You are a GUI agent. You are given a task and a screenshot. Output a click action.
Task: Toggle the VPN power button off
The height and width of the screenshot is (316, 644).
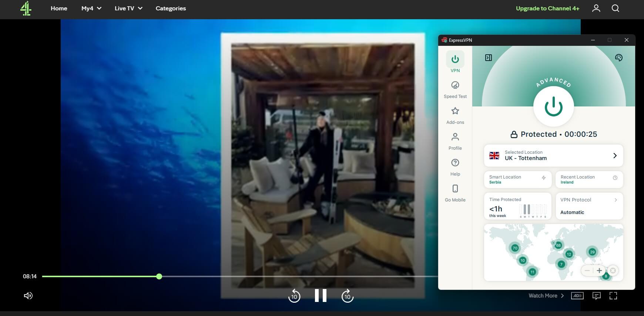tap(554, 106)
